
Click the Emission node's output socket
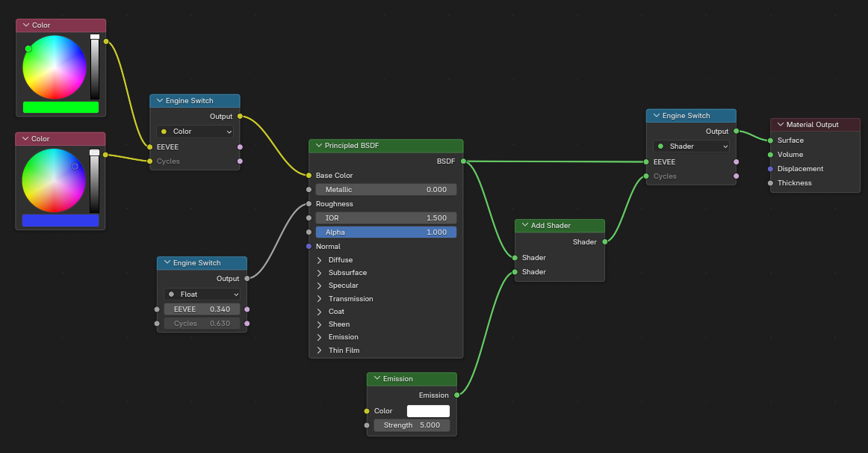pyautogui.click(x=456, y=395)
